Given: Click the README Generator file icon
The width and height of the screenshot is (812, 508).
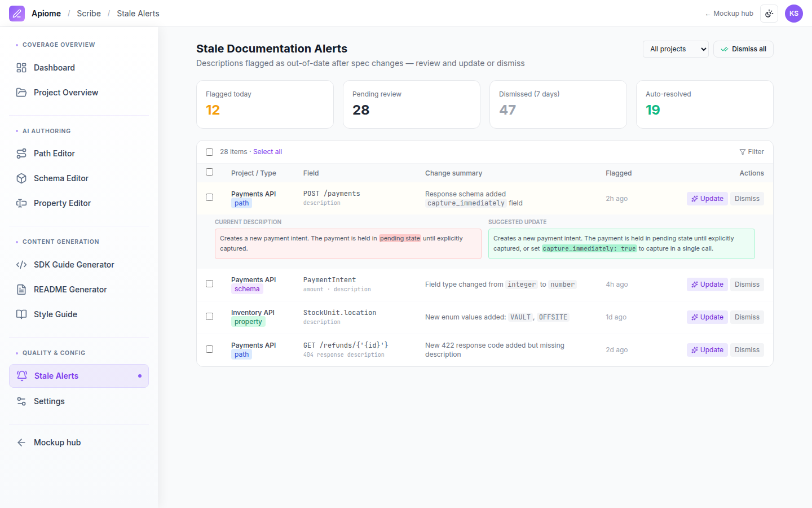Looking at the screenshot, I should click(x=21, y=290).
